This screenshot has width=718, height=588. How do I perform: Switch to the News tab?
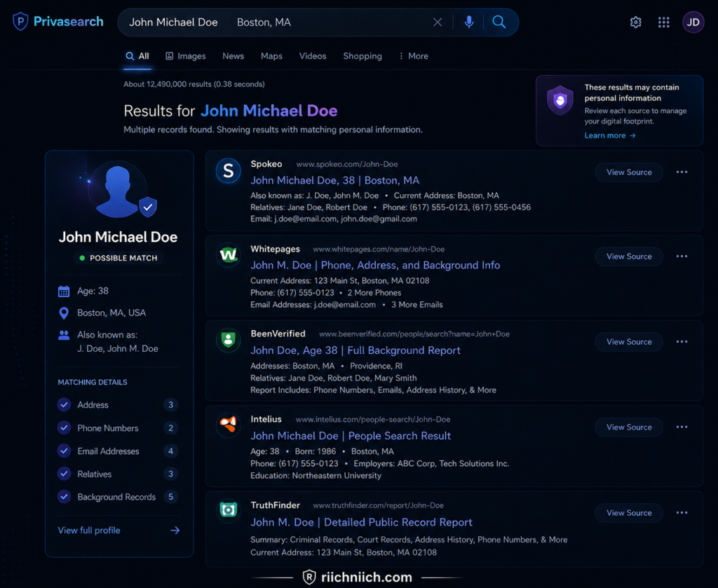pos(233,56)
